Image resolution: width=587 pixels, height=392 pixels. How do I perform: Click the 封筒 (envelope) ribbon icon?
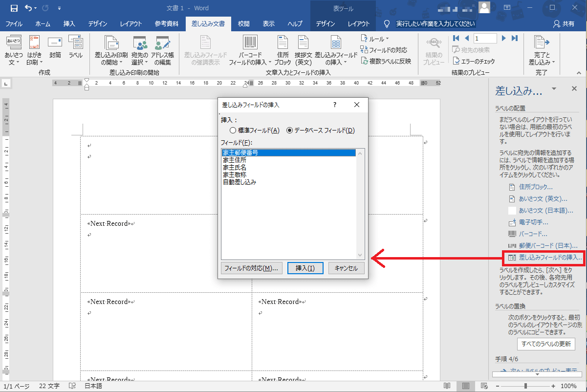tap(55, 47)
